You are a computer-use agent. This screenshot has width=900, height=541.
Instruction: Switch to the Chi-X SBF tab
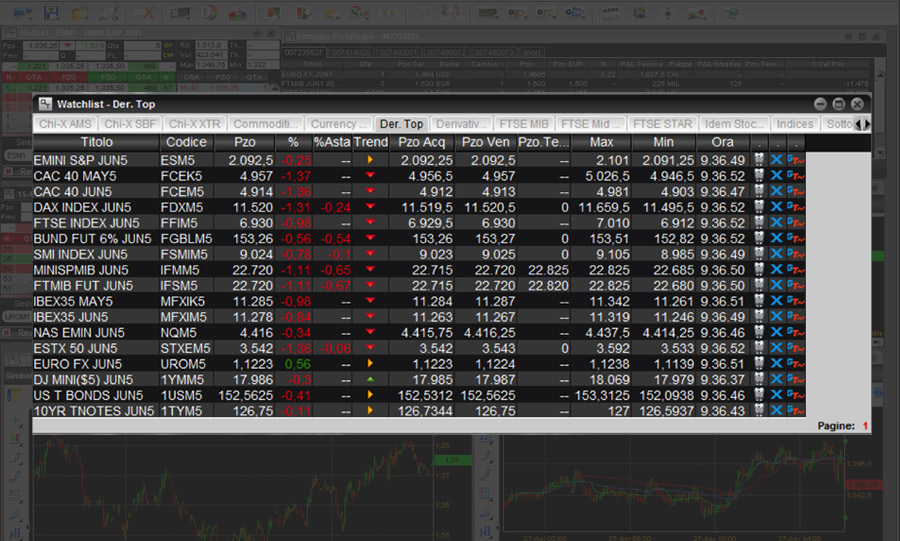(130, 124)
